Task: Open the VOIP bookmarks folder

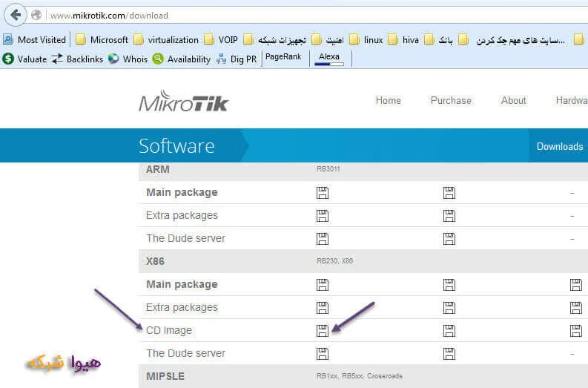Action: (221, 40)
